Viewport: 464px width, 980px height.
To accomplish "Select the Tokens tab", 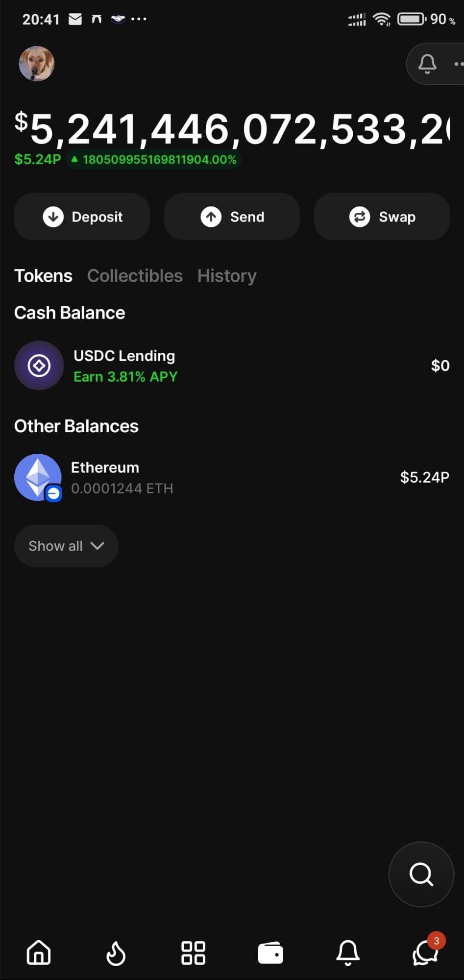I will click(43, 276).
